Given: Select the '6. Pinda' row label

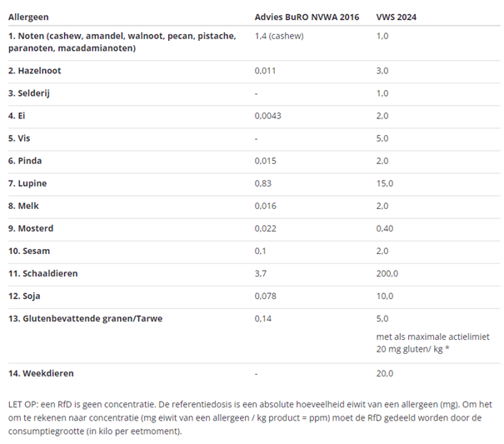Looking at the screenshot, I should point(26,161).
